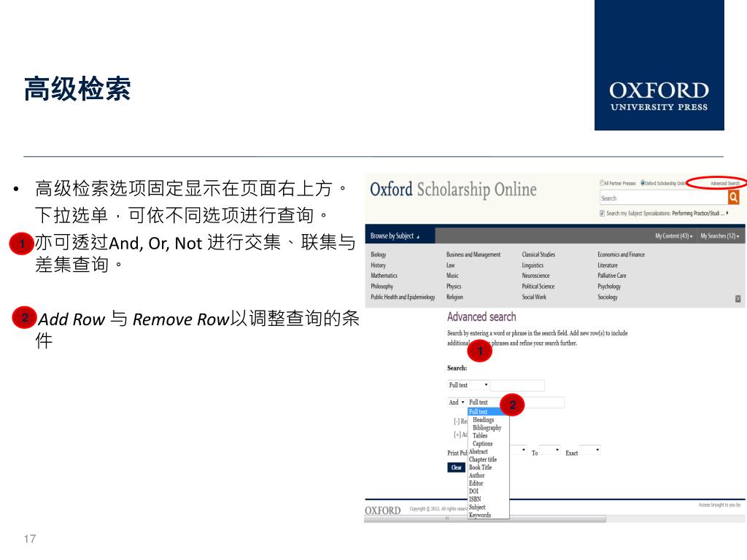Open the Biology subject link

point(379,254)
